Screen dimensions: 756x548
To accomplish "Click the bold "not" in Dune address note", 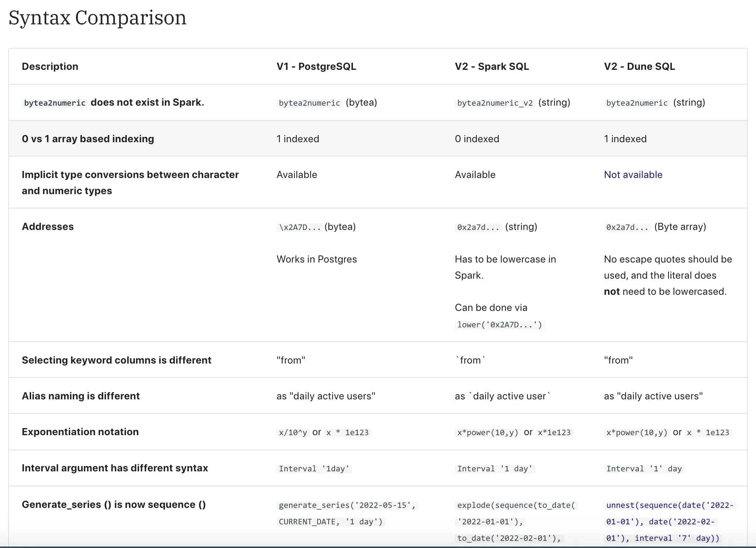I will tap(612, 292).
